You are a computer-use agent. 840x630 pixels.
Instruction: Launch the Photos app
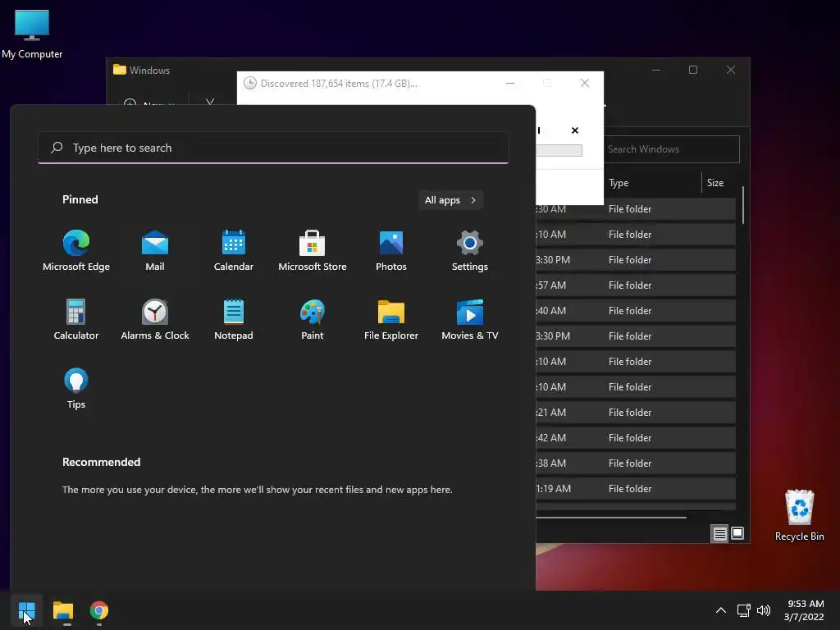point(391,251)
